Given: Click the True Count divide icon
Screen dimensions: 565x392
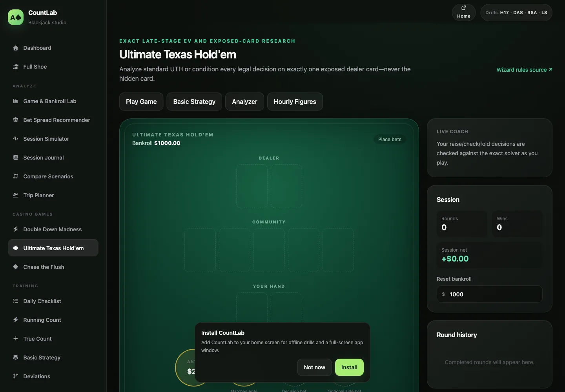Looking at the screenshot, I should (16, 339).
